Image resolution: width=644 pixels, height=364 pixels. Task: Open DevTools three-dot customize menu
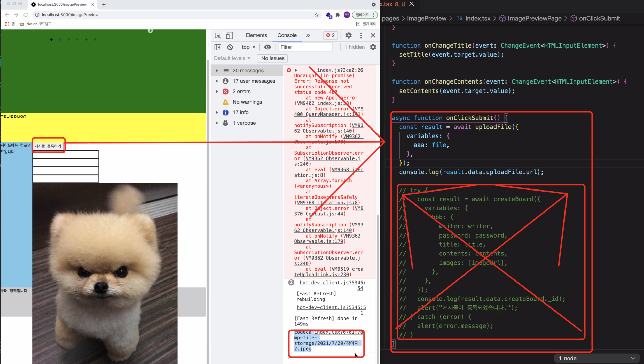click(x=361, y=35)
